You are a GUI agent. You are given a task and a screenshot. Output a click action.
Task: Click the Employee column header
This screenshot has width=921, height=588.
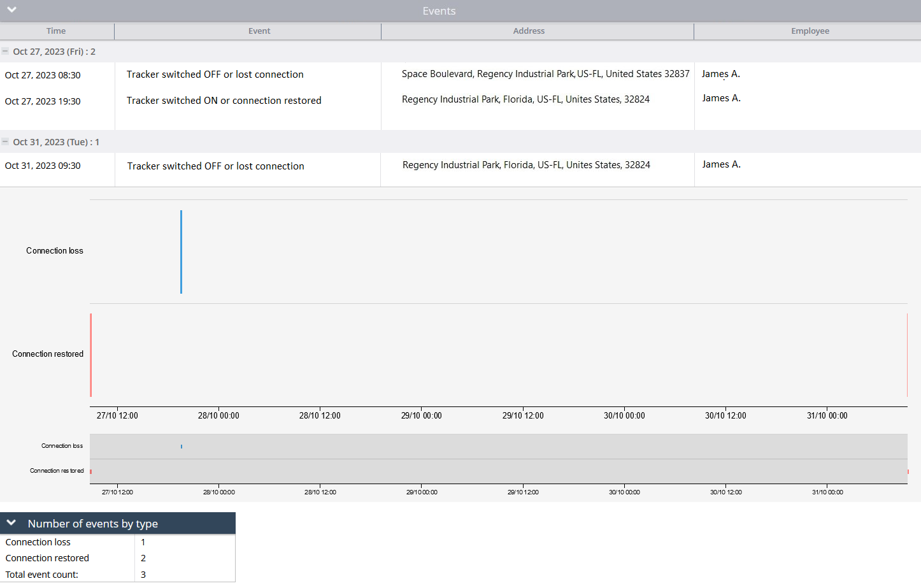click(x=810, y=31)
